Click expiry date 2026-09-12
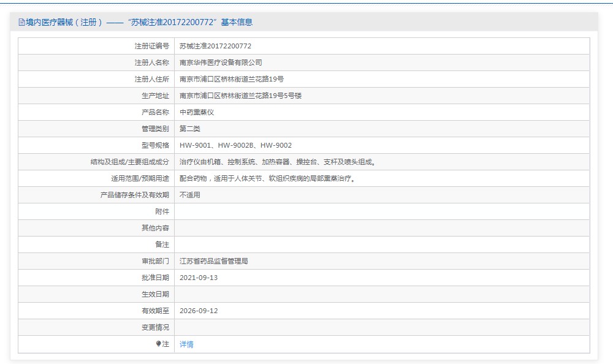613x364 pixels. pyautogui.click(x=199, y=311)
